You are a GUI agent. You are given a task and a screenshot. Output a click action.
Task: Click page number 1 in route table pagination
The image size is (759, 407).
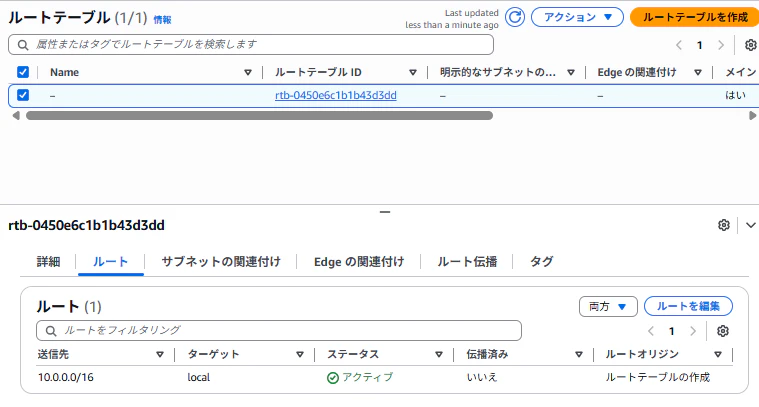coord(699,45)
